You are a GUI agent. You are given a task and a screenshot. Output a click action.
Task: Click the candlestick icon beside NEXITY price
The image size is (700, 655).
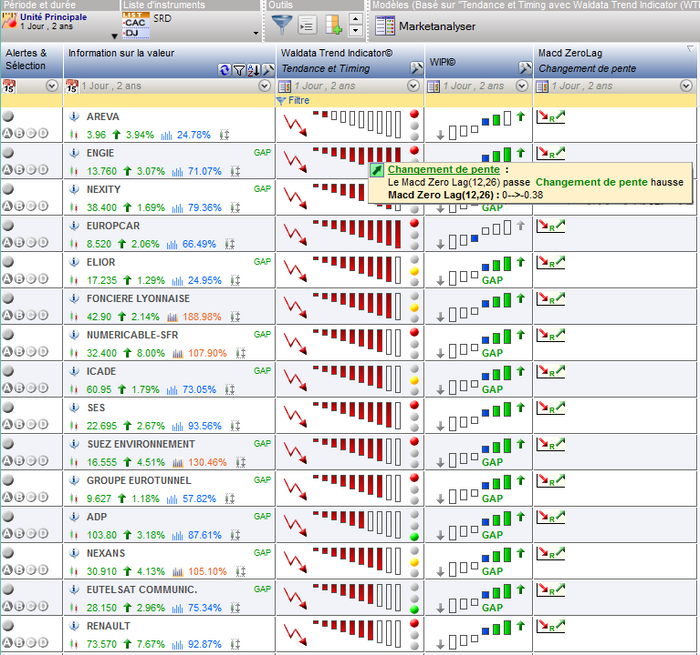coord(74,208)
